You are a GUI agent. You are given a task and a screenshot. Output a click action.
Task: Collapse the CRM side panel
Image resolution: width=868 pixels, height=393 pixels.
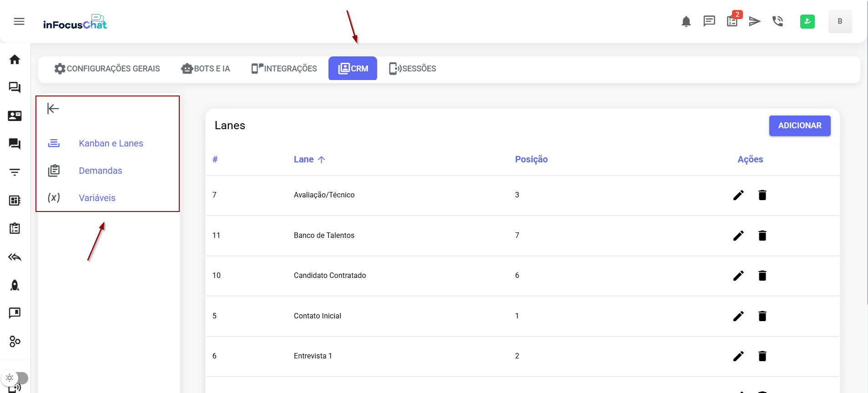point(53,109)
